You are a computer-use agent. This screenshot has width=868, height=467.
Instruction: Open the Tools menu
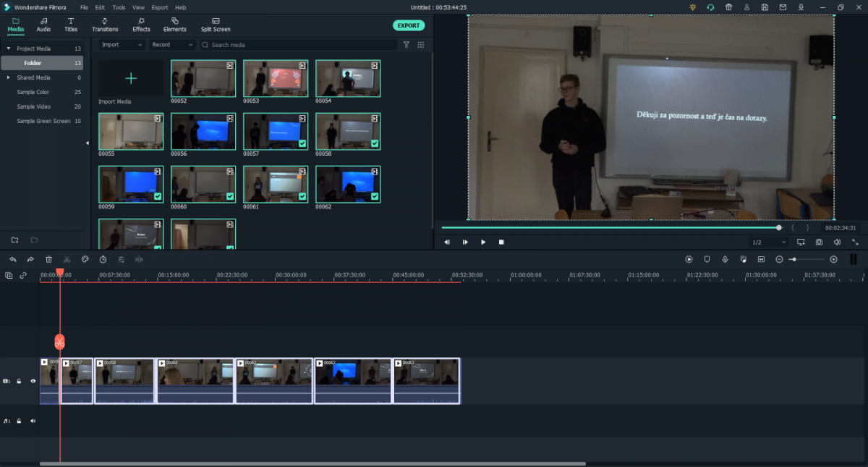(x=119, y=7)
